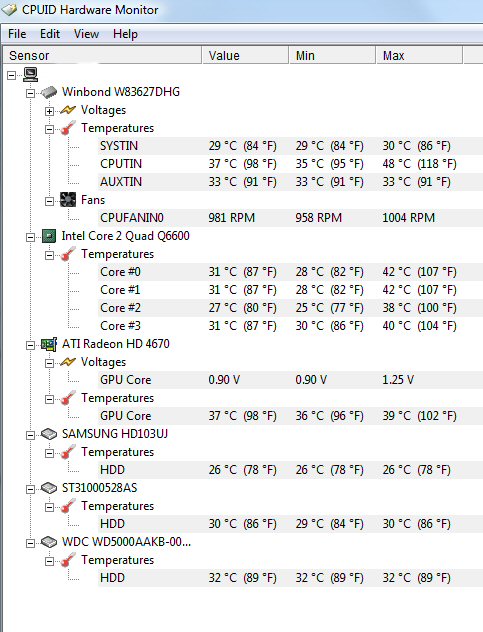This screenshot has width=483, height=632.
Task: Open the File menu
Action: click(17, 34)
